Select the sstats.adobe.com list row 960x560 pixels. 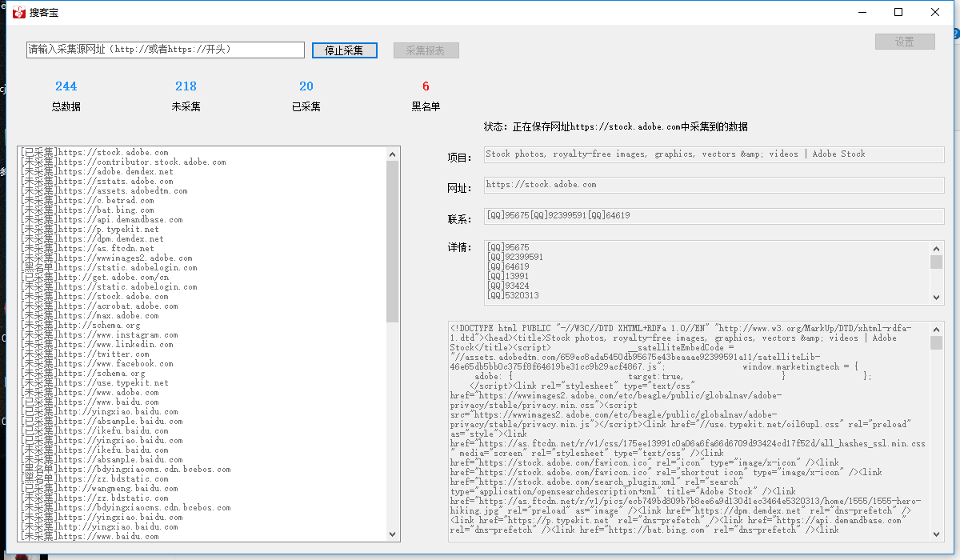click(203, 181)
